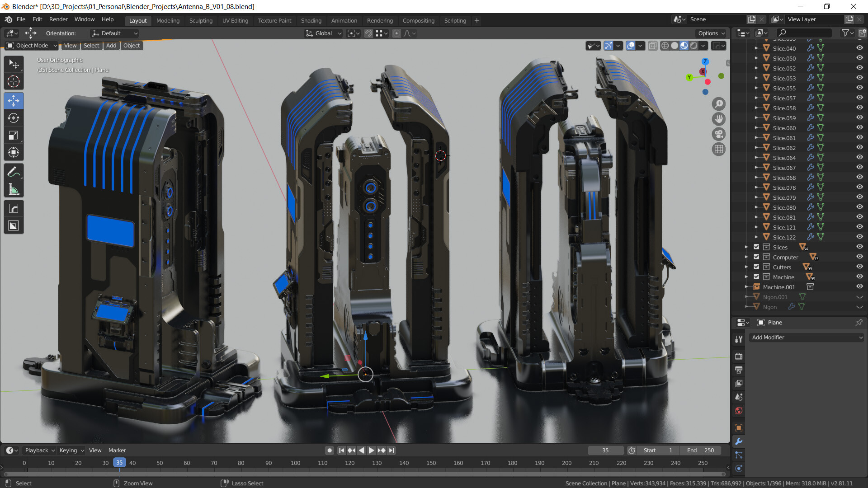Open the Global transform orientation dropdown
868x488 pixels.
[x=323, y=33]
